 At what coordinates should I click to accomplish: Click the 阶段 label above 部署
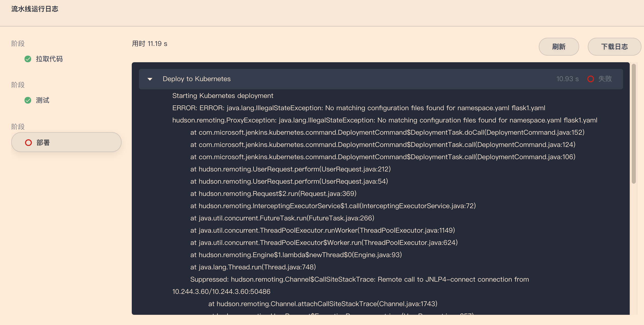(x=18, y=126)
